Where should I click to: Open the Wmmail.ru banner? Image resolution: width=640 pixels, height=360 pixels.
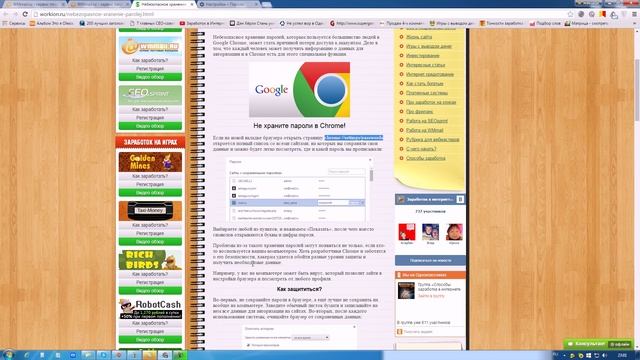[150, 47]
